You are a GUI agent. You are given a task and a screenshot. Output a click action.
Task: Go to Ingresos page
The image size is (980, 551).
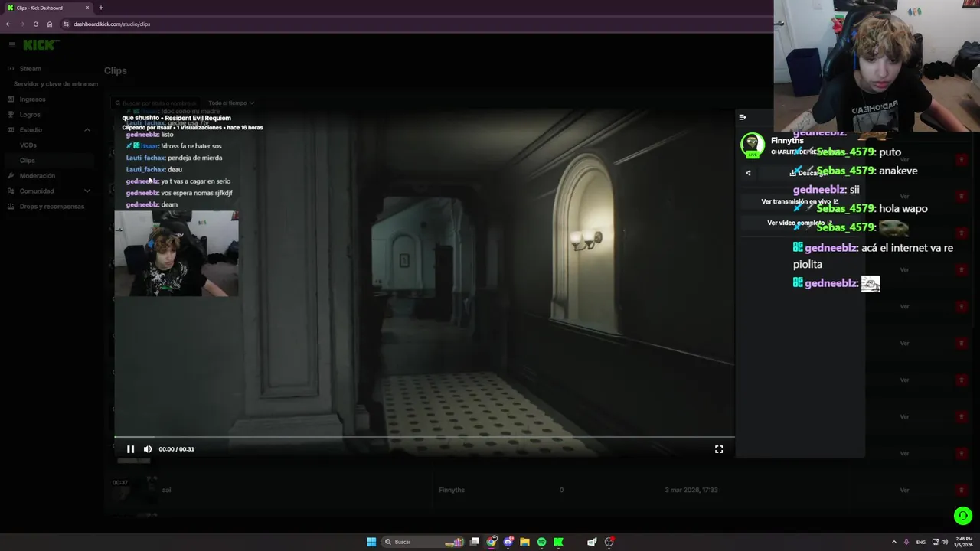tap(32, 99)
